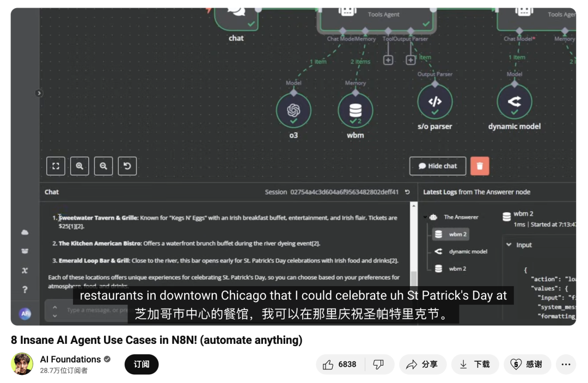Click the variables x icon in sidebar
The width and height of the screenshot is (588, 383).
coord(24,270)
